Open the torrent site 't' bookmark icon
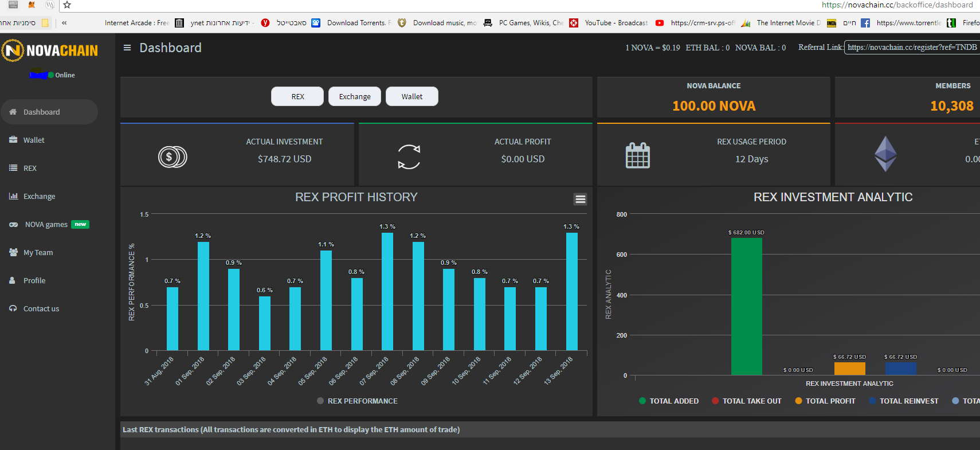The image size is (980, 450). (951, 23)
